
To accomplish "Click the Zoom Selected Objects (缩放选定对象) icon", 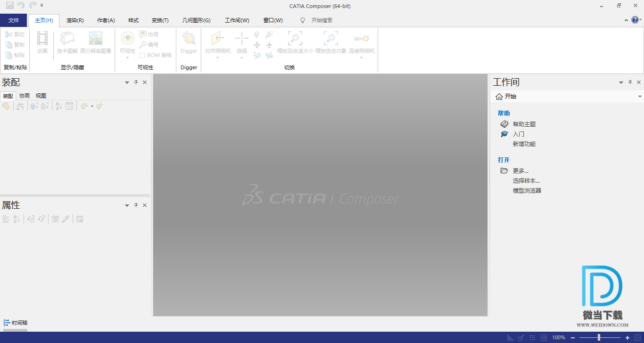I will pyautogui.click(x=331, y=38).
